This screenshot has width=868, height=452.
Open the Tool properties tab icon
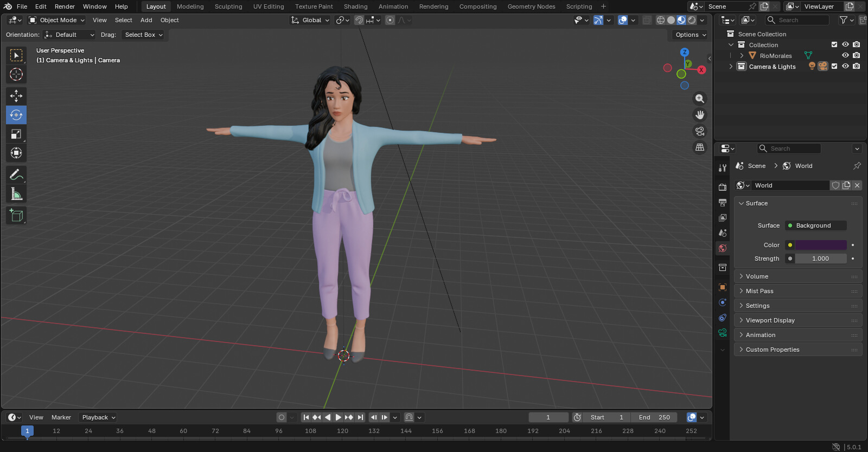(723, 168)
